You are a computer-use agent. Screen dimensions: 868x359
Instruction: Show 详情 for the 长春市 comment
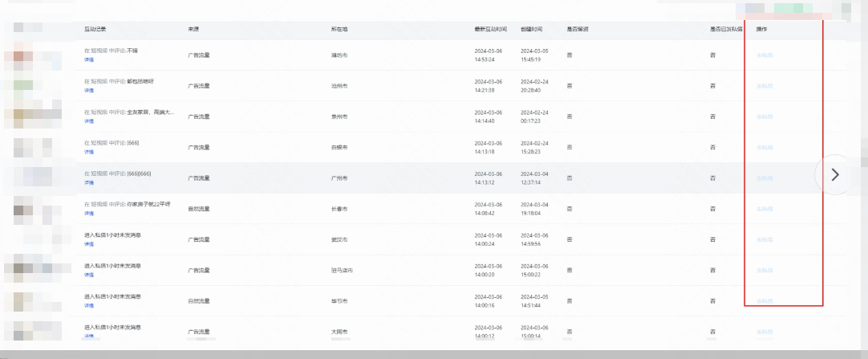click(89, 214)
